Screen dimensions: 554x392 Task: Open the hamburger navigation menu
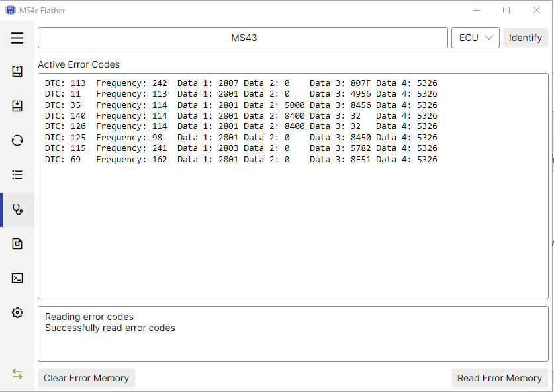[x=17, y=38]
